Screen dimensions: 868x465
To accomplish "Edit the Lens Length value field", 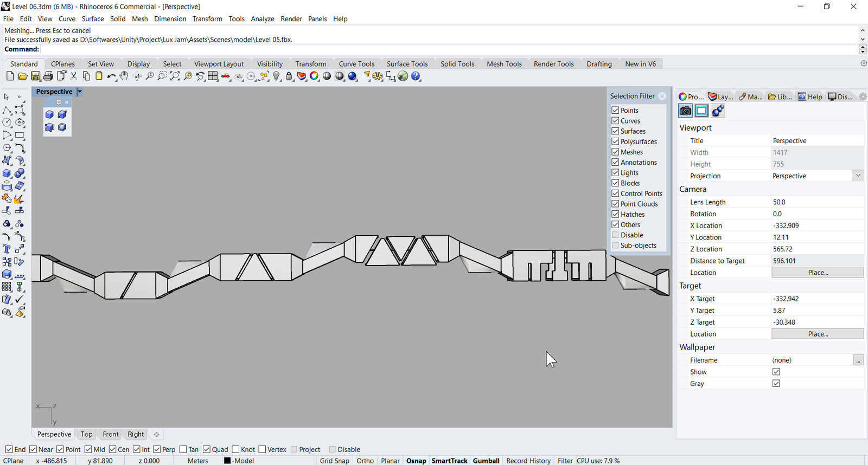I will pos(817,202).
